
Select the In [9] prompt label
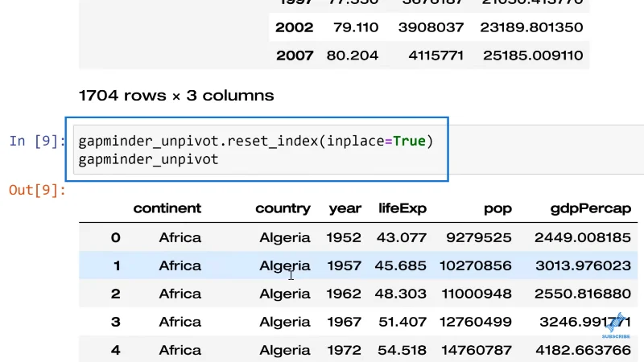tap(37, 141)
